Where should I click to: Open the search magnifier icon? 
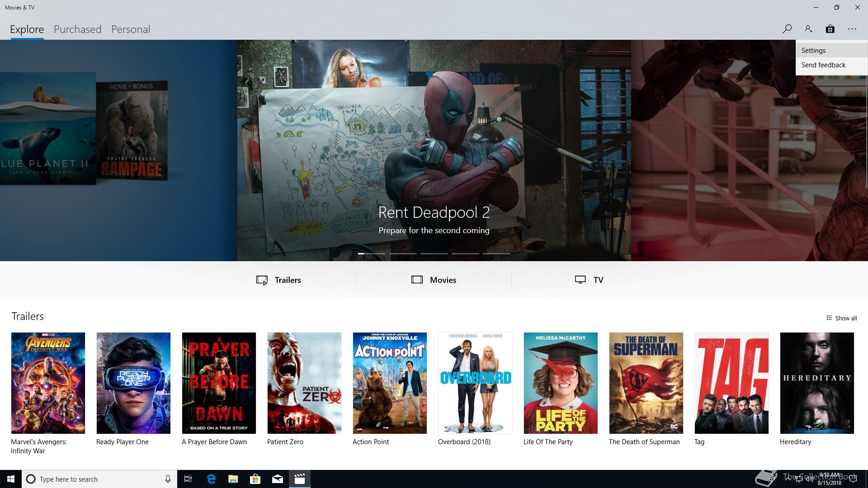[787, 29]
